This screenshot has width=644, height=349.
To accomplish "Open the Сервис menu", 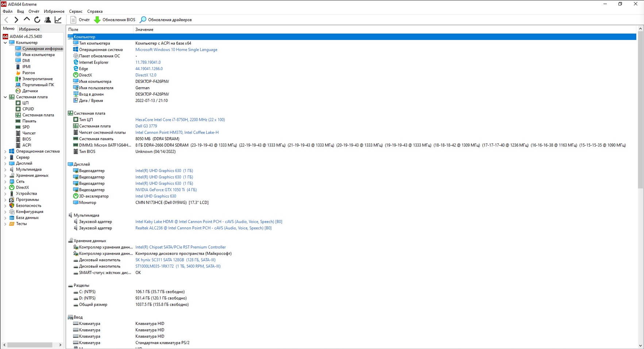I will [x=76, y=11].
